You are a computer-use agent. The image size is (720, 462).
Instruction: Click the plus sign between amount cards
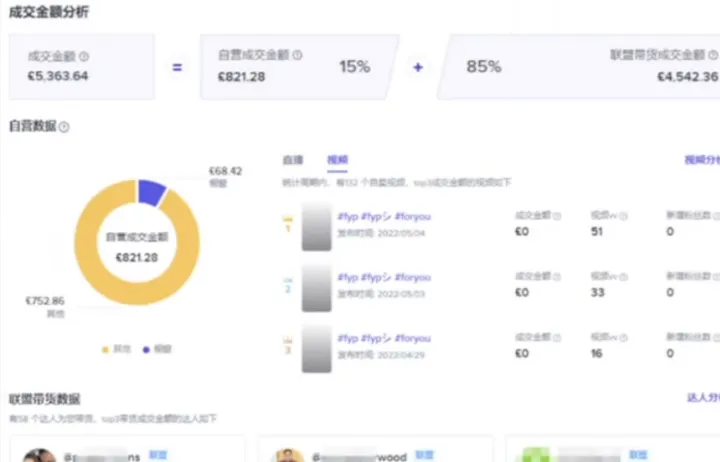tap(418, 68)
